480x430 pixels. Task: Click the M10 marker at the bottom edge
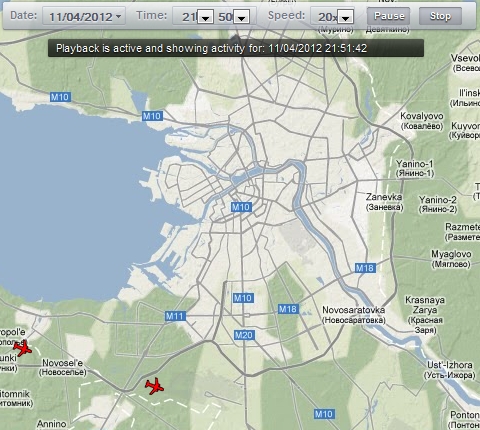(324, 414)
